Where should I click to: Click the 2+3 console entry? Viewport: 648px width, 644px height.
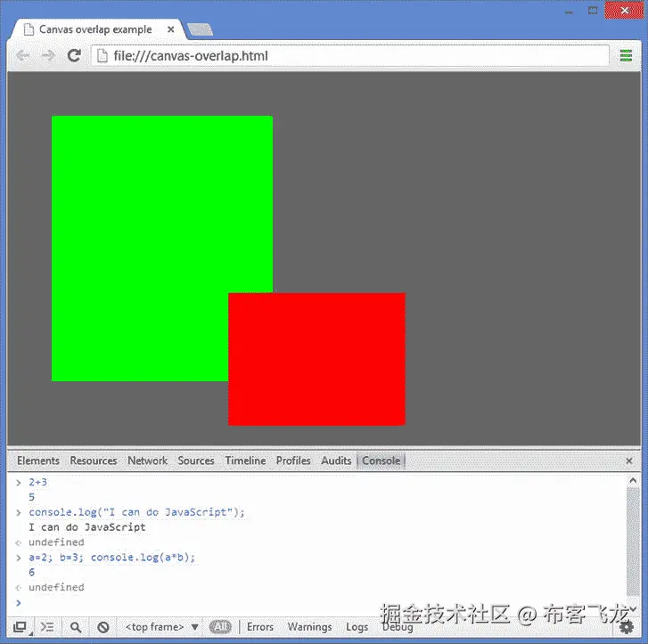point(37,482)
